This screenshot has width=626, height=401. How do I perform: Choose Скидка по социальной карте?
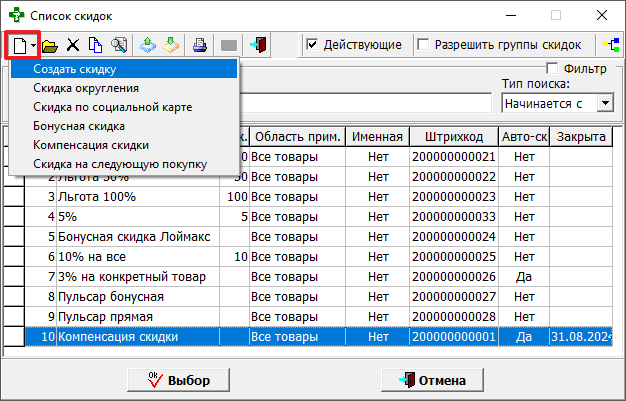124,107
